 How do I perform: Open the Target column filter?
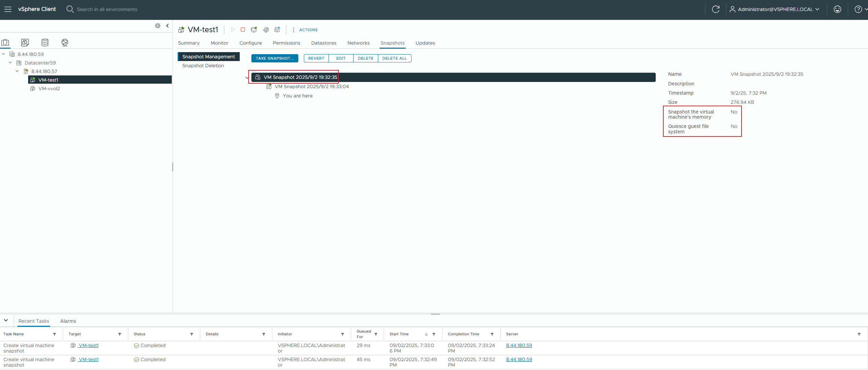point(120,334)
